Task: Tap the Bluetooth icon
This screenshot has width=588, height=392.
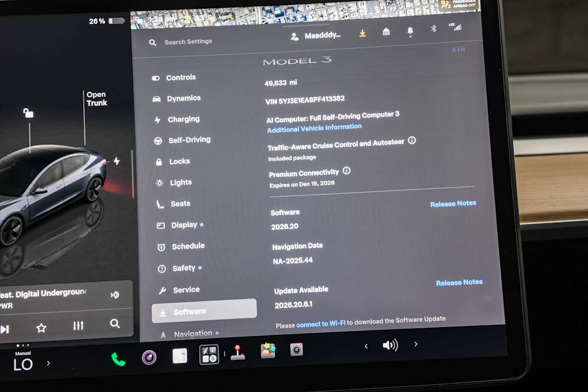Action: coord(434,29)
